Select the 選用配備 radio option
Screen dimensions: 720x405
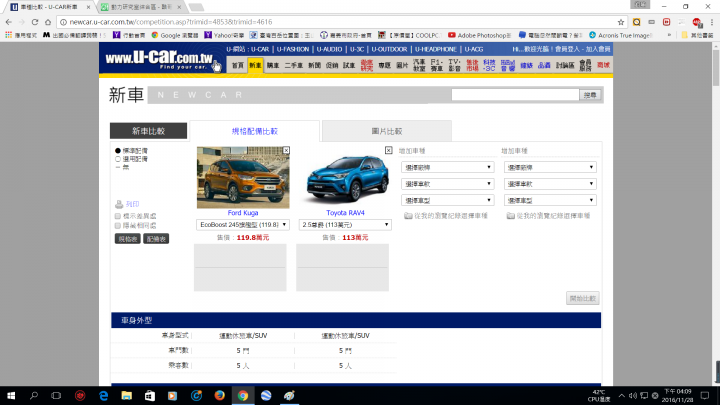click(x=119, y=159)
